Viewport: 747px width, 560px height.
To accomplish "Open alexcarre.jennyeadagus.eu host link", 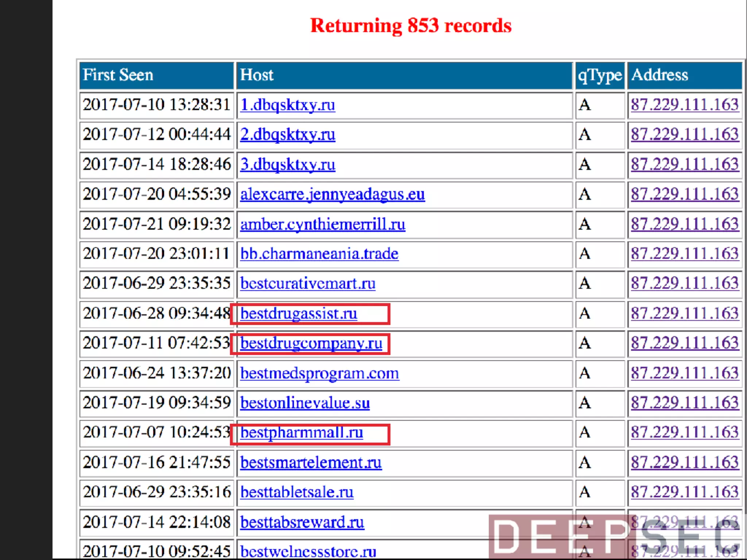I will (332, 194).
